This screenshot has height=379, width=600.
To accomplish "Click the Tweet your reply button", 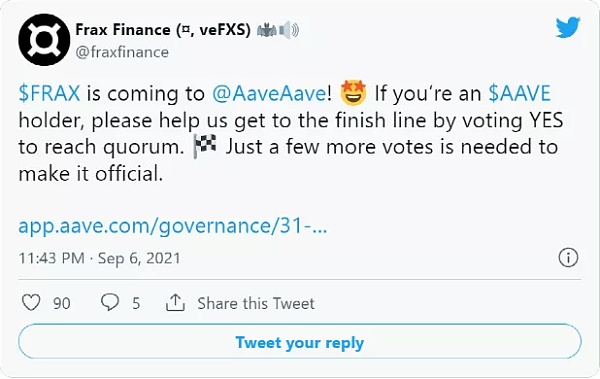I will [x=300, y=341].
